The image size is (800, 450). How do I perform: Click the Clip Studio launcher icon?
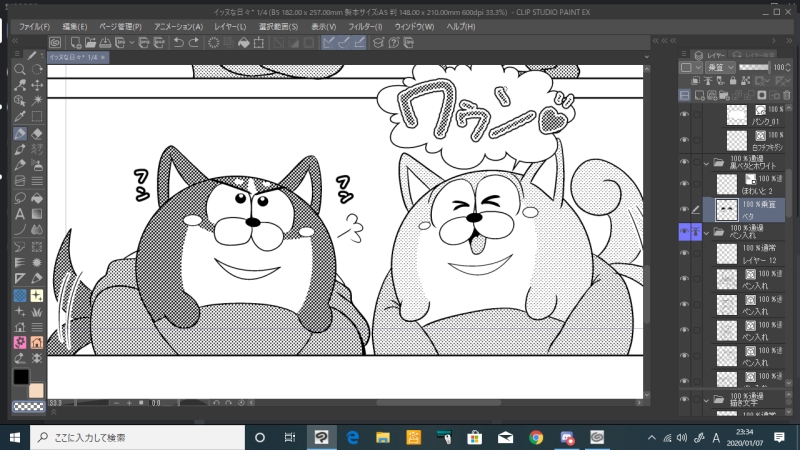click(x=55, y=43)
